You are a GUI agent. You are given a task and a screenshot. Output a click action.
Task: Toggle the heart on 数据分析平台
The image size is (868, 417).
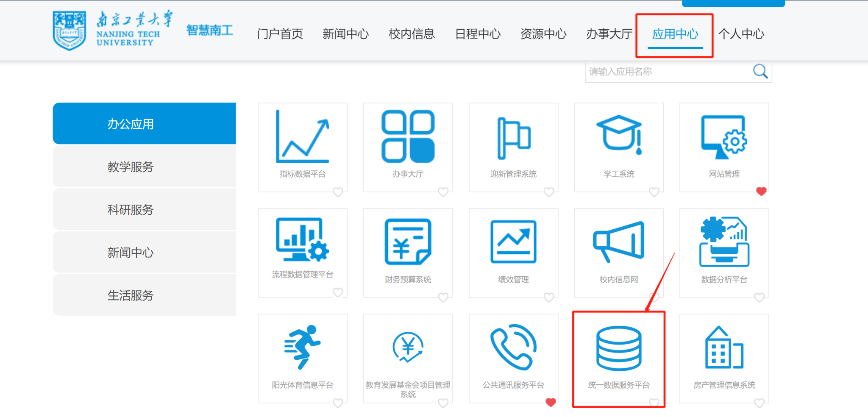pos(759,297)
